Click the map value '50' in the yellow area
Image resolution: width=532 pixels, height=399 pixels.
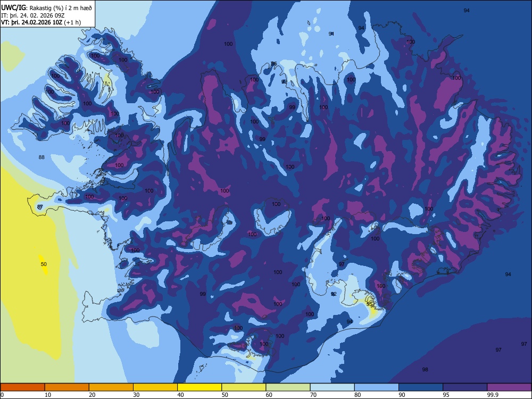pos(44,264)
